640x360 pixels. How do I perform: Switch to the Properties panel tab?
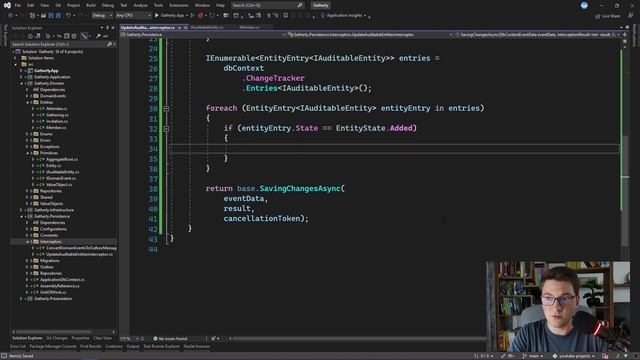[80, 338]
